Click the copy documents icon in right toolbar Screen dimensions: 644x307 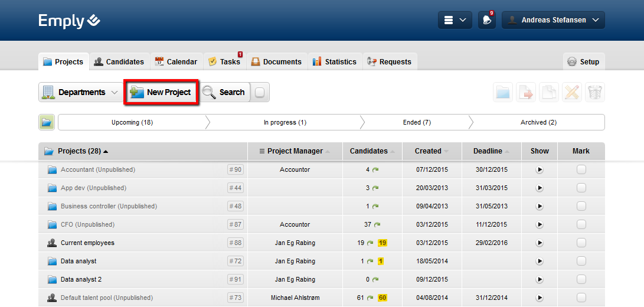click(x=548, y=92)
